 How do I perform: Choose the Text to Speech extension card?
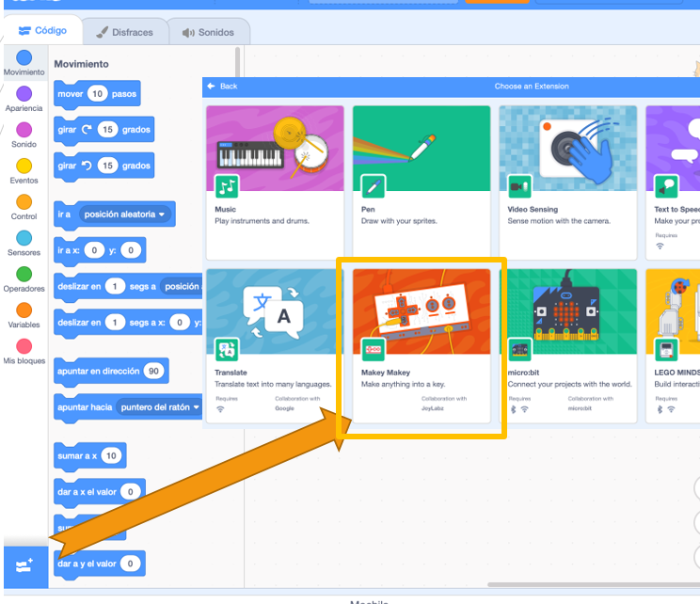point(673,183)
